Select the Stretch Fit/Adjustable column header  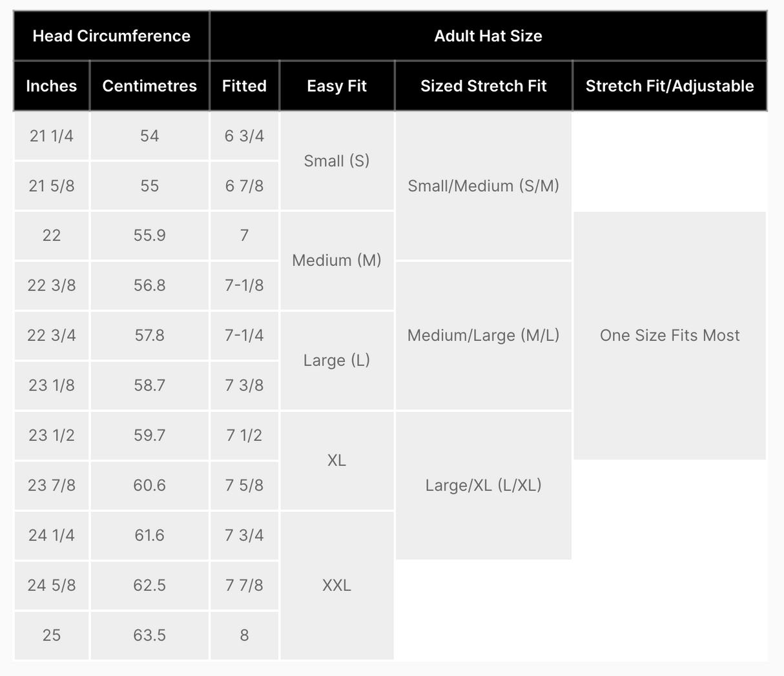669,86
